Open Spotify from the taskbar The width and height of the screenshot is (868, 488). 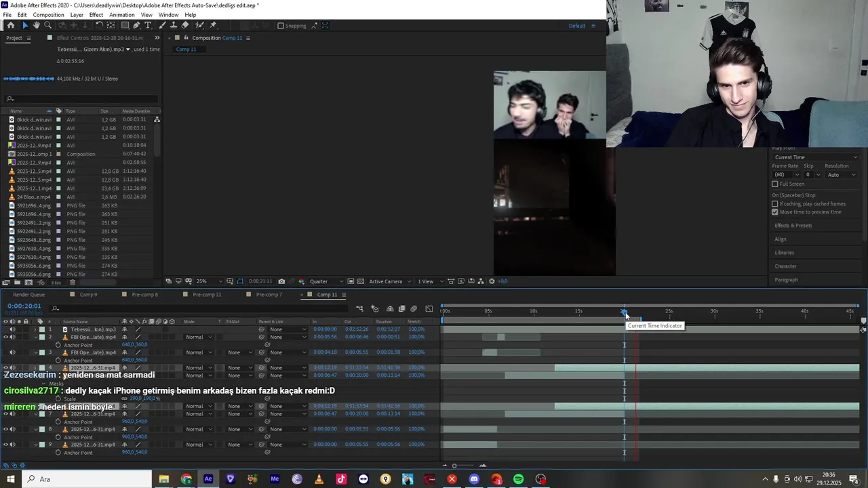tap(519, 479)
